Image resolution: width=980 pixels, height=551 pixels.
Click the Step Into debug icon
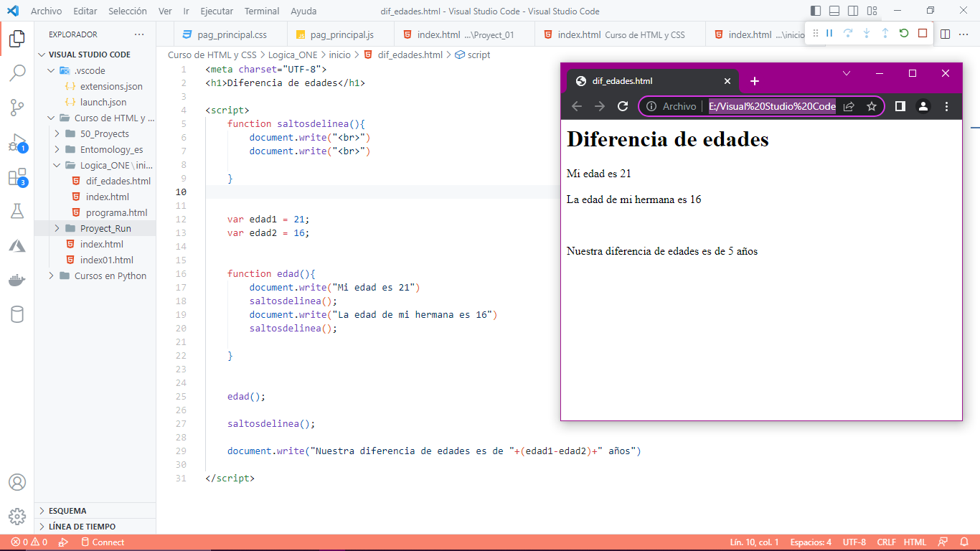[867, 33]
